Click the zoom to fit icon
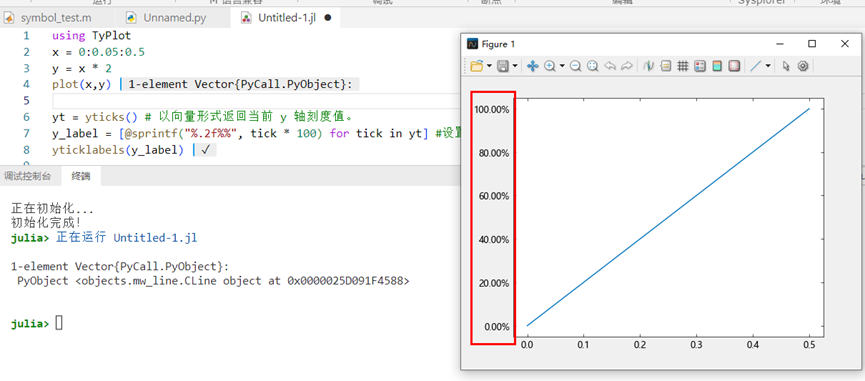The image size is (865, 381). pyautogui.click(x=592, y=66)
